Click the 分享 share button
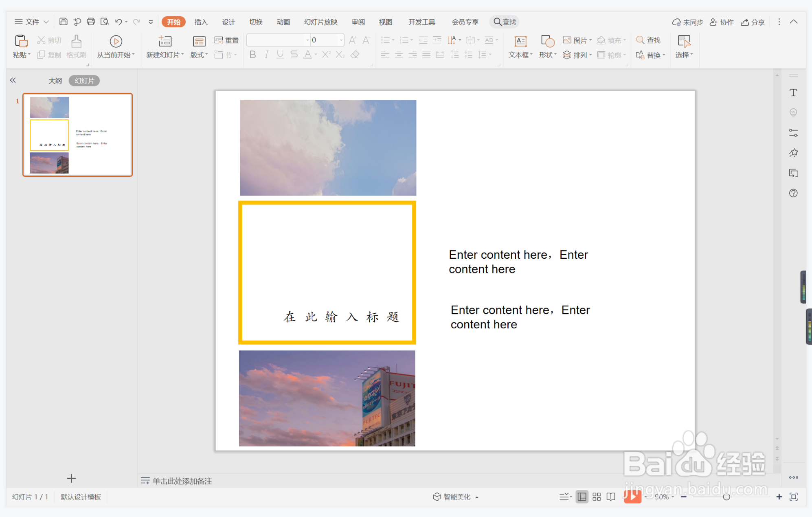 click(x=753, y=22)
